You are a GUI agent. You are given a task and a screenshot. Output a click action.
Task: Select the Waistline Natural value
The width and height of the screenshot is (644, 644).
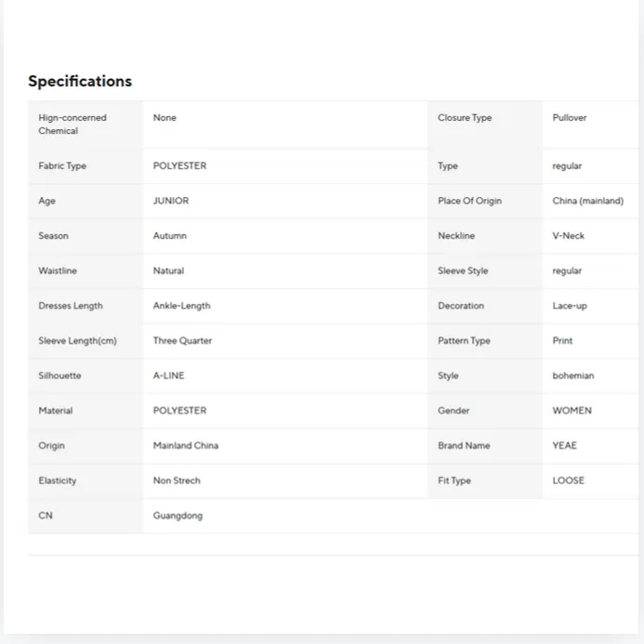pos(168,270)
